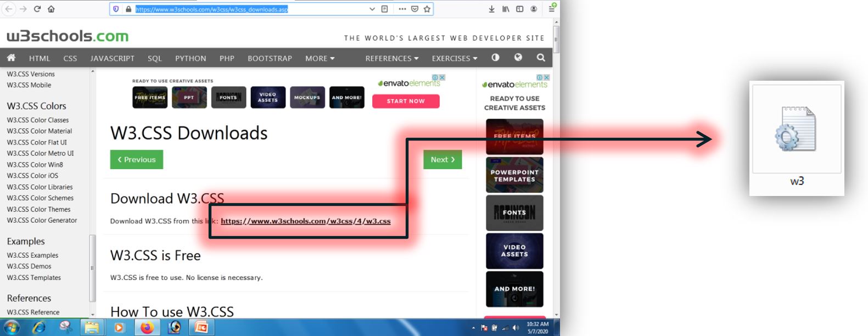The image size is (868, 336).
Task: Click the page vertical scrollbar thumb
Action: 556,40
